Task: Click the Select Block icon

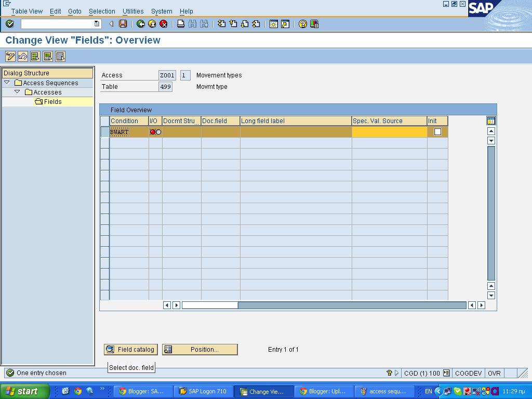Action: [x=48, y=56]
